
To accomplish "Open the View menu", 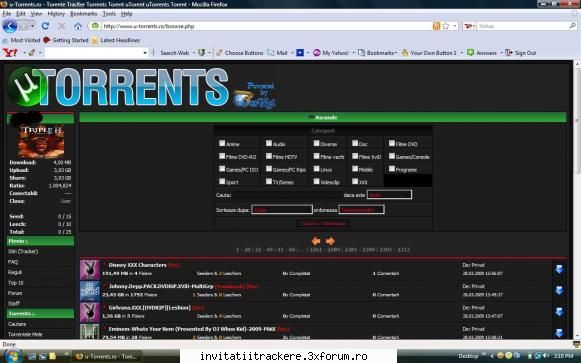I will (x=36, y=14).
